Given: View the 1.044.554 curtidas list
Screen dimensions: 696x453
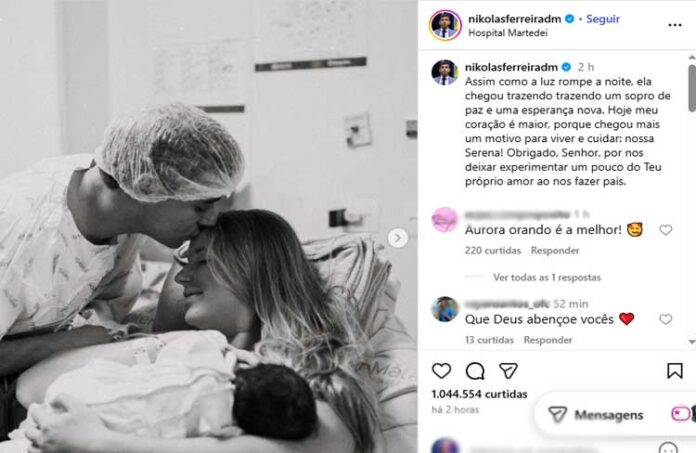Looking at the screenshot, I should pos(479,394).
